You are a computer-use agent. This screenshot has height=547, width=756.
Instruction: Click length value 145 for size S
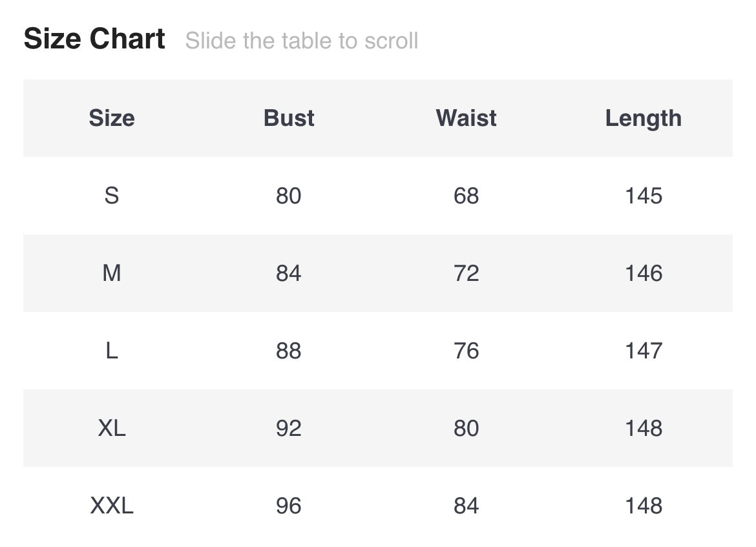[x=643, y=196]
